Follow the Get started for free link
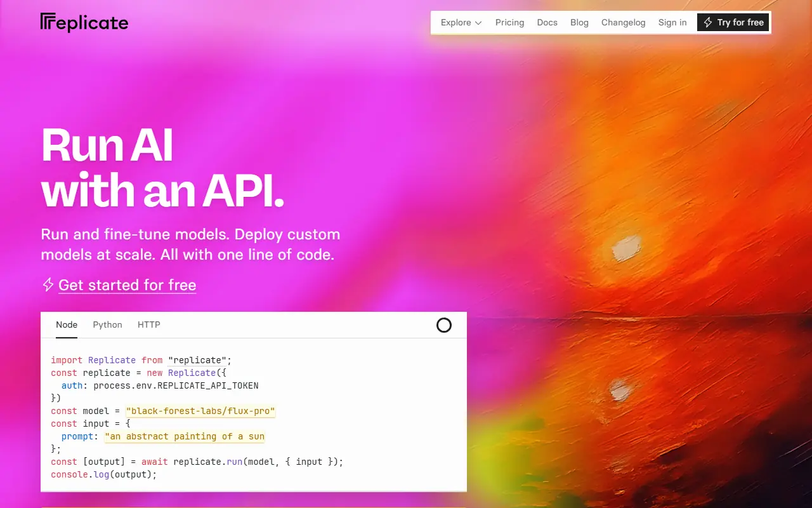Screen dimensions: 812x508 pos(127,284)
